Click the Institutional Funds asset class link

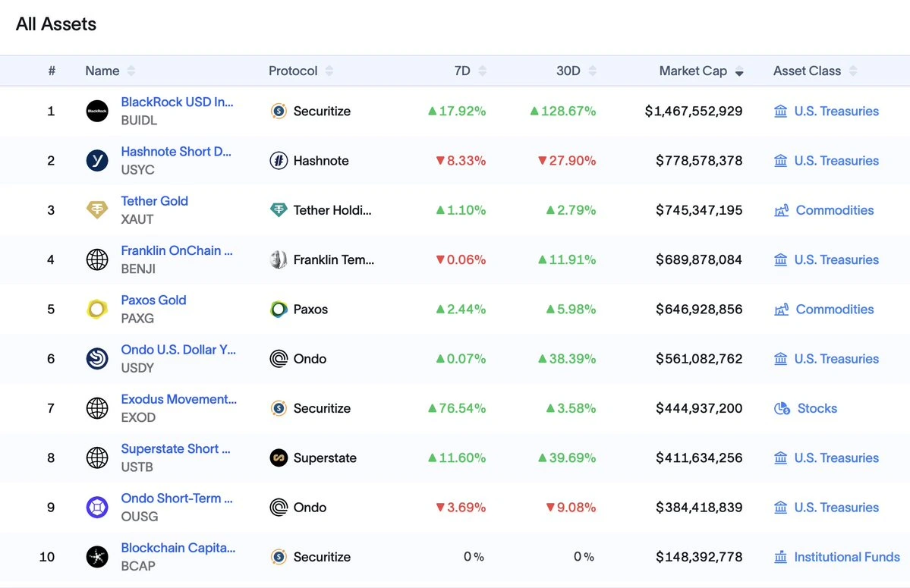[x=847, y=557]
